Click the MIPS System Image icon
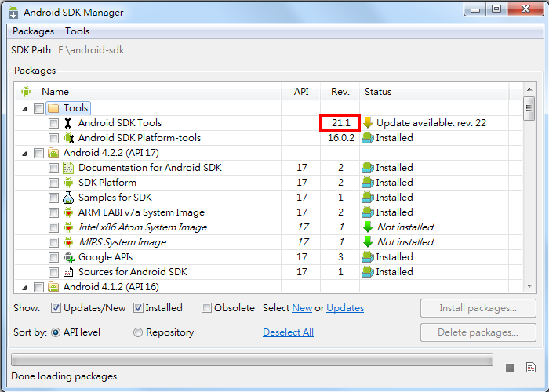Image resolution: width=549 pixels, height=392 pixels. pos(68,242)
